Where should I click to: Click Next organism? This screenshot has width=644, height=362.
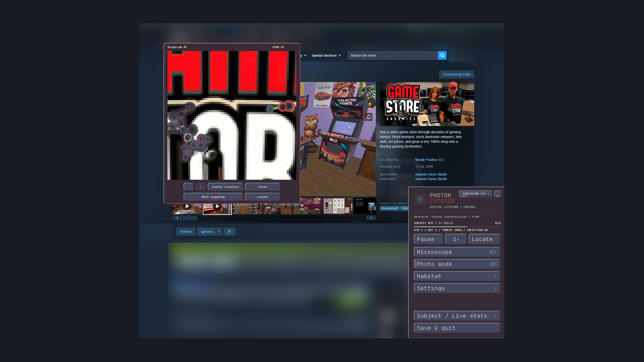213,197
